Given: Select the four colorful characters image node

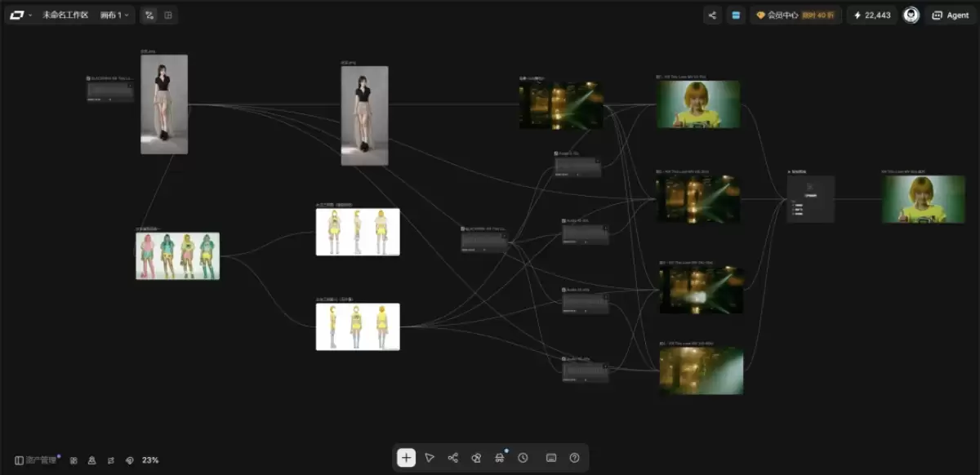Looking at the screenshot, I should click(177, 256).
